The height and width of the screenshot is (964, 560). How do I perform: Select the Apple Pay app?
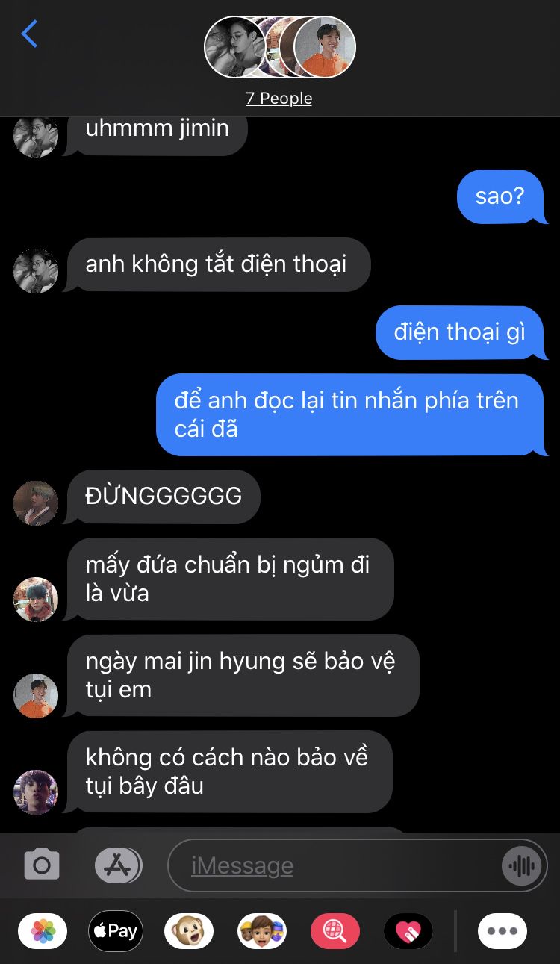click(x=116, y=931)
